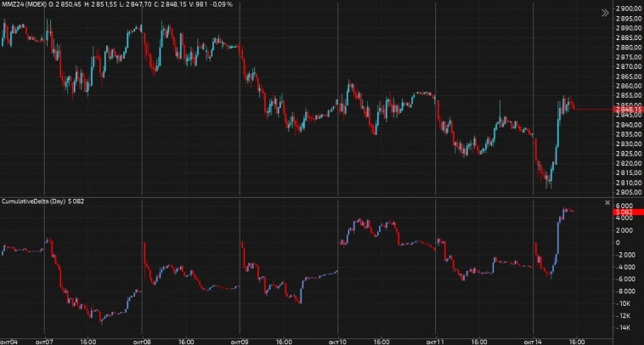This screenshot has height=345, width=644.
Task: Click -10K on the delta axis
Action: (x=623, y=303)
